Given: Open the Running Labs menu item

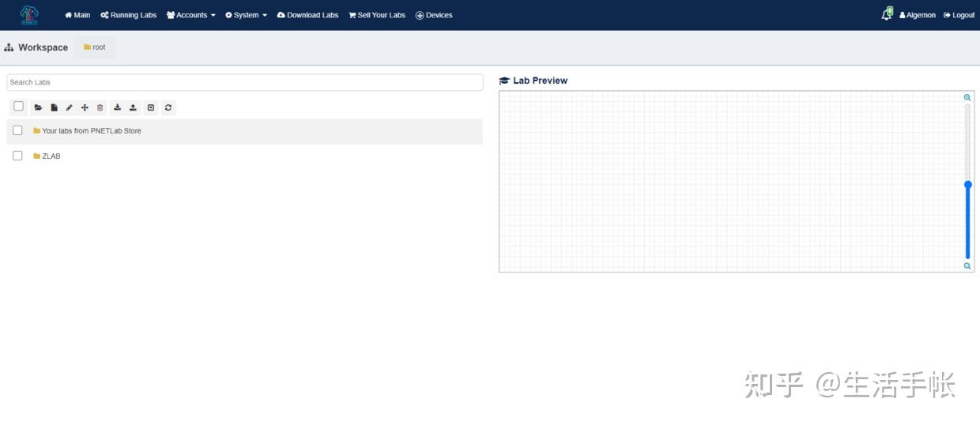Looking at the screenshot, I should pyautogui.click(x=128, y=15).
